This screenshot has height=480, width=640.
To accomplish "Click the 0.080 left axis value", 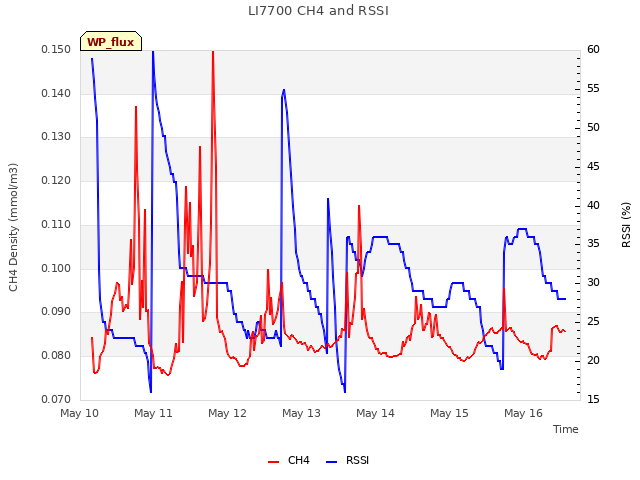I will click(56, 356).
